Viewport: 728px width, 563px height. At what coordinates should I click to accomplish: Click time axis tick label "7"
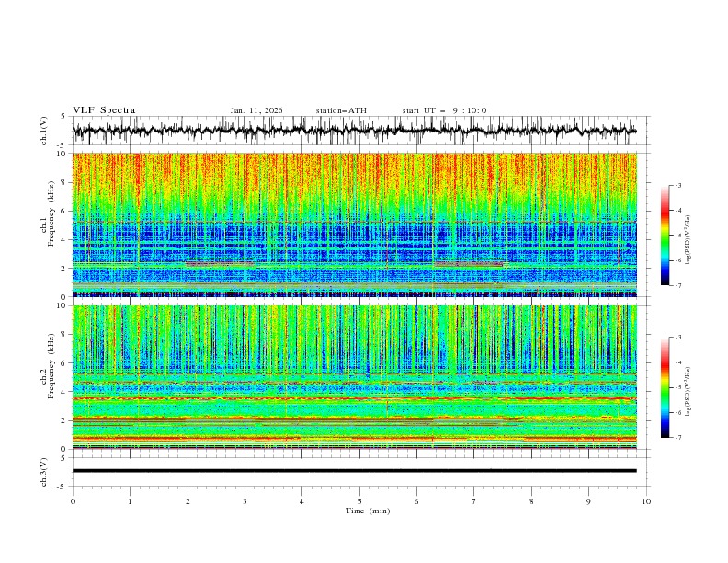click(474, 501)
